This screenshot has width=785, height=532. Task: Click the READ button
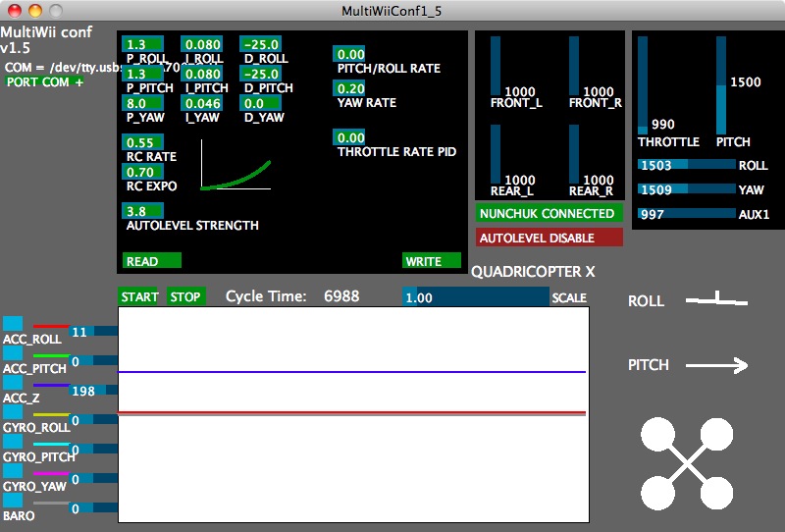tap(152, 261)
